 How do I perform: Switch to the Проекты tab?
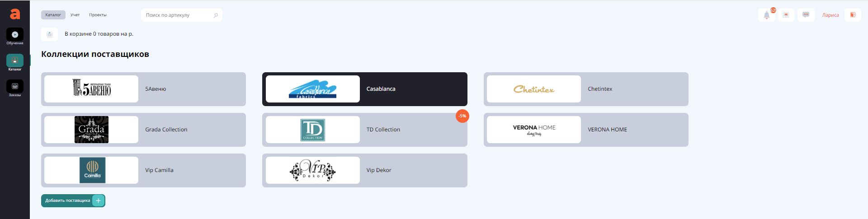click(98, 15)
